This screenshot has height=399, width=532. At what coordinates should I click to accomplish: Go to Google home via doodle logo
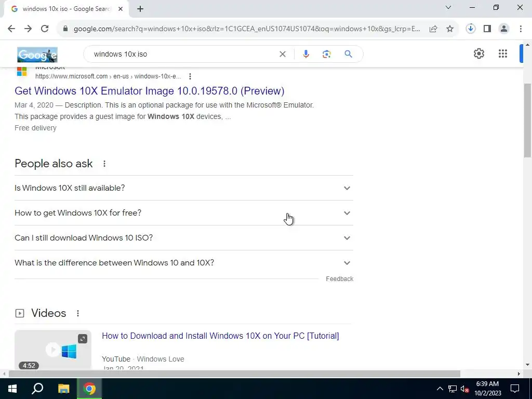click(x=37, y=55)
